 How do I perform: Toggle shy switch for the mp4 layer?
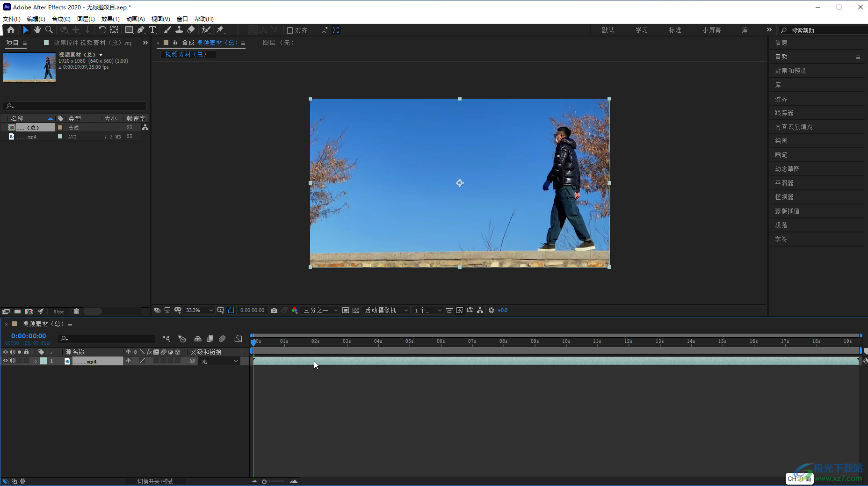click(x=129, y=361)
